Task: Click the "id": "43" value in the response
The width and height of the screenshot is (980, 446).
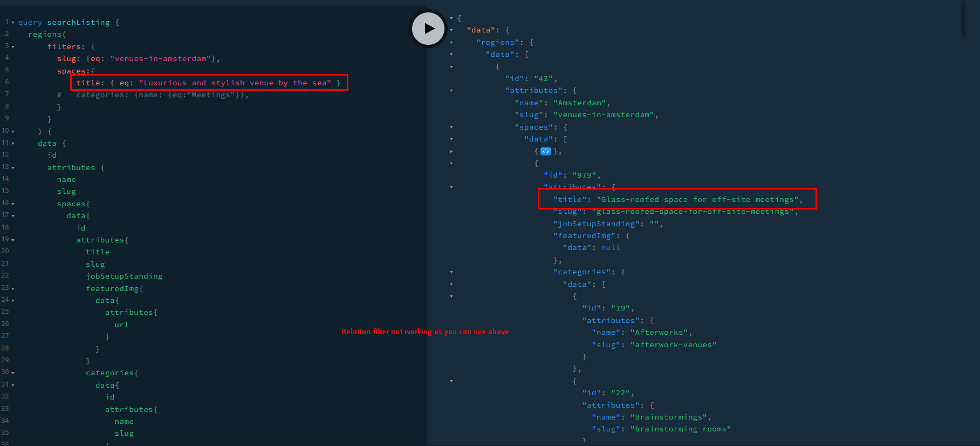Action: coord(543,79)
